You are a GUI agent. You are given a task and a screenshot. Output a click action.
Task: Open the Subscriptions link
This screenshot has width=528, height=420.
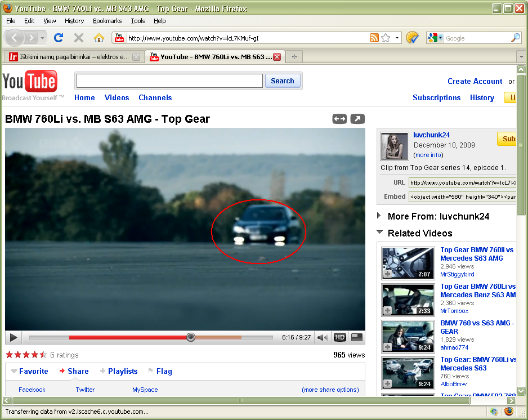coord(437,97)
